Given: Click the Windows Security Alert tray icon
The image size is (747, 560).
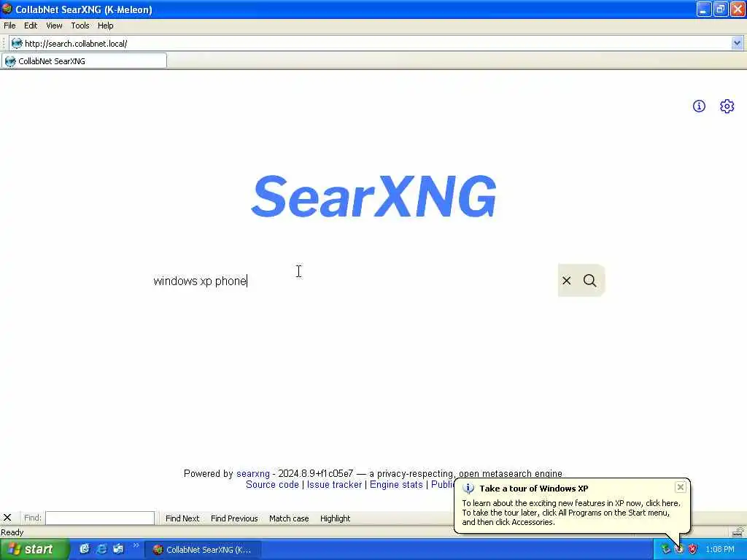Looking at the screenshot, I should click(x=693, y=549).
